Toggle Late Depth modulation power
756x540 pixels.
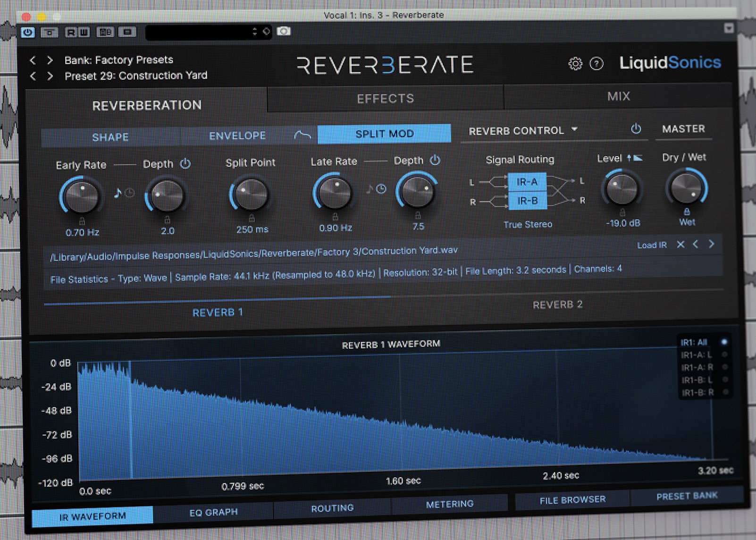[x=435, y=160]
